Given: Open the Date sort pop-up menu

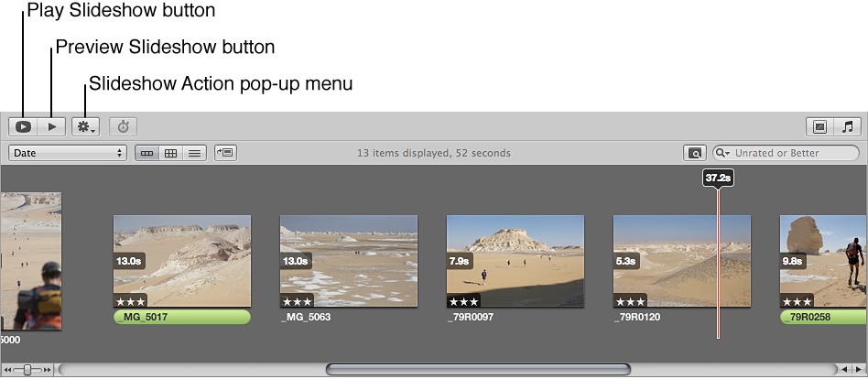Looking at the screenshot, I should coord(68,153).
